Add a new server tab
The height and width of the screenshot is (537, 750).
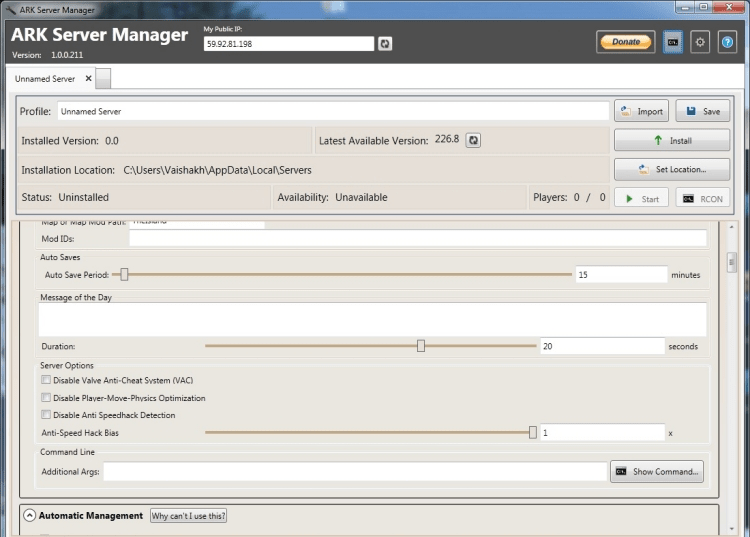coord(103,78)
